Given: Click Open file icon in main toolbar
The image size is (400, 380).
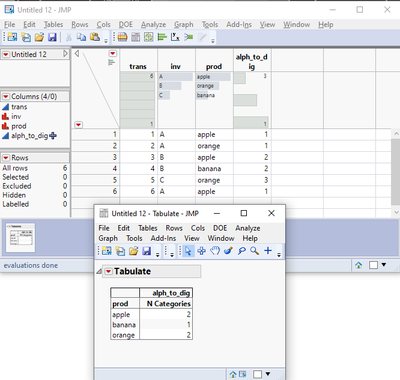Looking at the screenshot, I should click(x=39, y=37).
